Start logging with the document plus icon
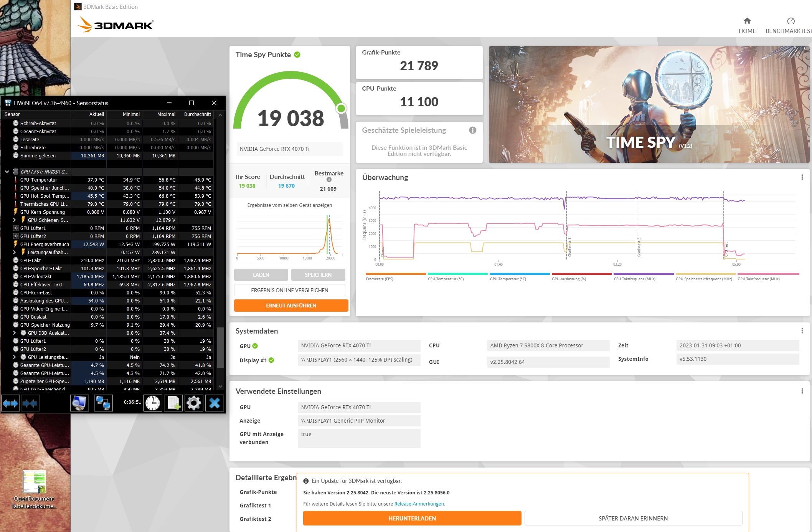 point(173,403)
